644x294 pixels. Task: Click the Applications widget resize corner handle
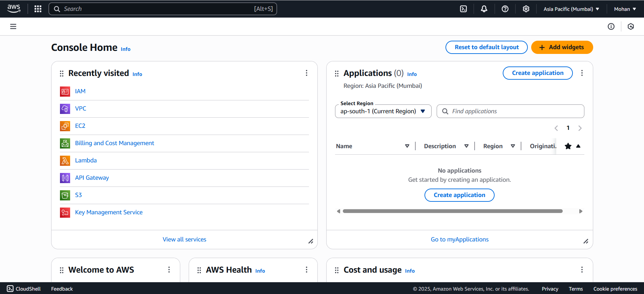[586, 241]
